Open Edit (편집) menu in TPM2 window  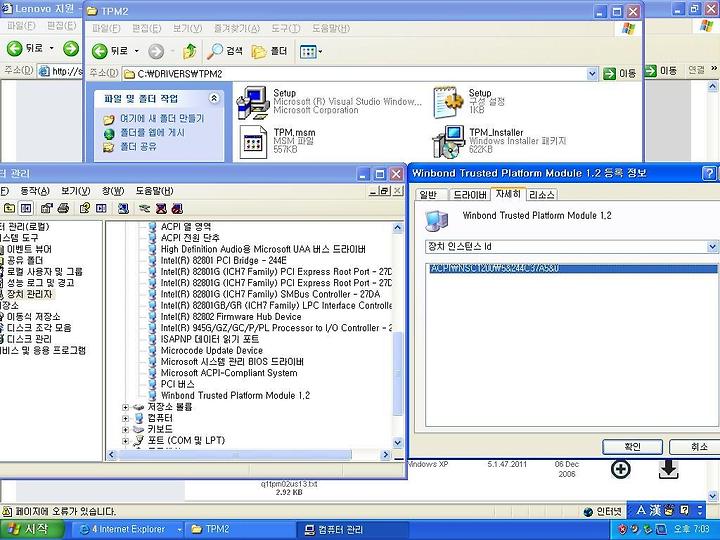(146, 28)
